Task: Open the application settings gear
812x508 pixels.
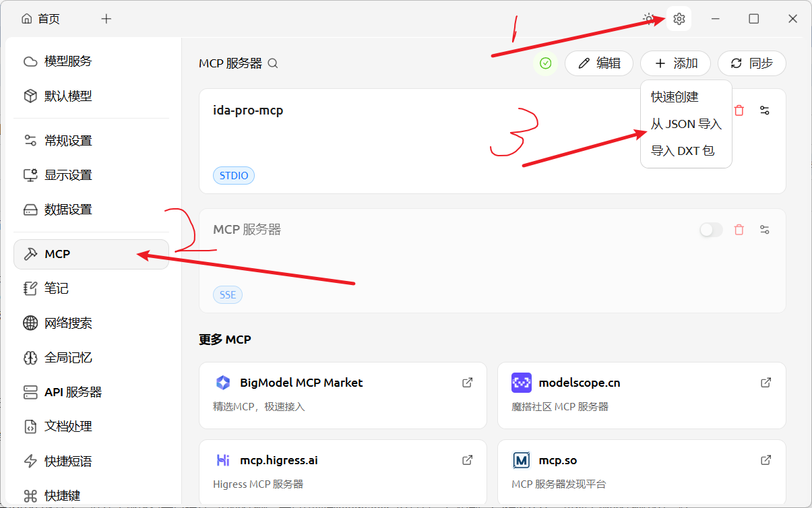Action: coord(679,18)
